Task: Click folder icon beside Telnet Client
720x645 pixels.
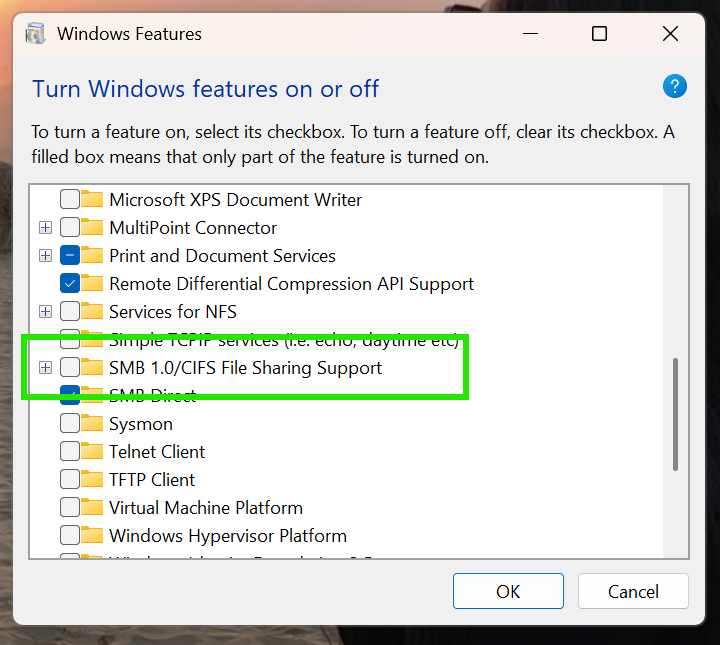Action: (92, 451)
